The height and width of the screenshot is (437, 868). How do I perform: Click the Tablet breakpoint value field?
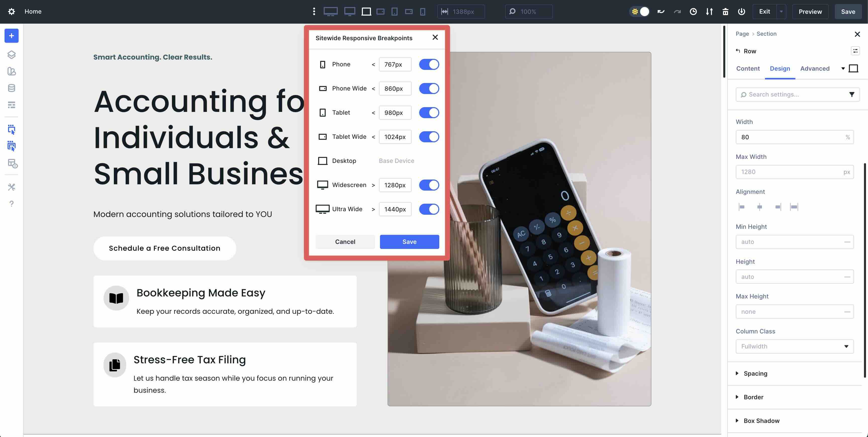[395, 113]
